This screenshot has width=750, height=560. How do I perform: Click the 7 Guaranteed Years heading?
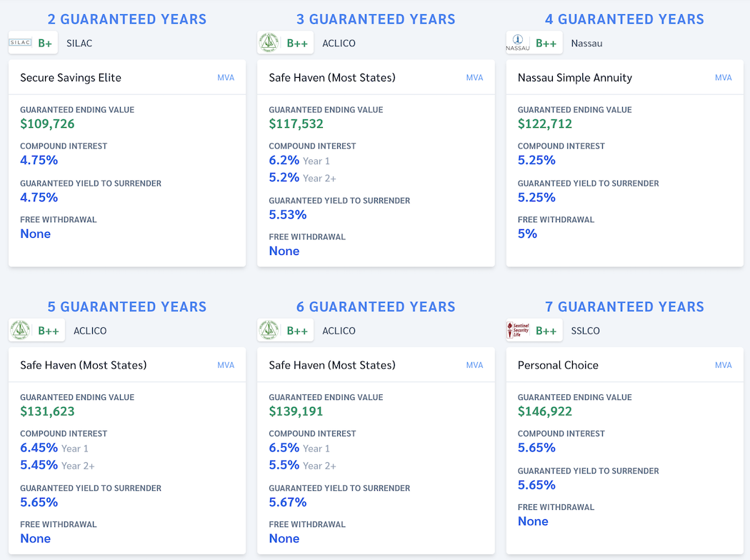[624, 306]
